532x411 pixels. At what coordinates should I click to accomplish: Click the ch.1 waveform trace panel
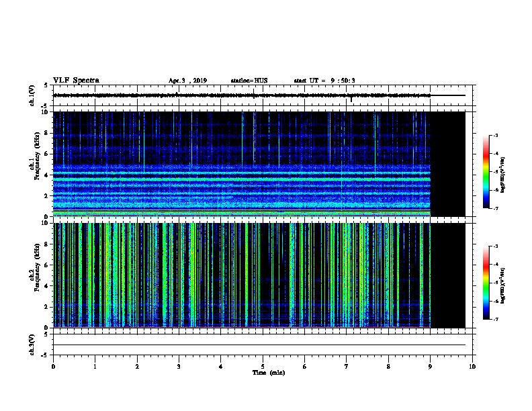(263, 95)
